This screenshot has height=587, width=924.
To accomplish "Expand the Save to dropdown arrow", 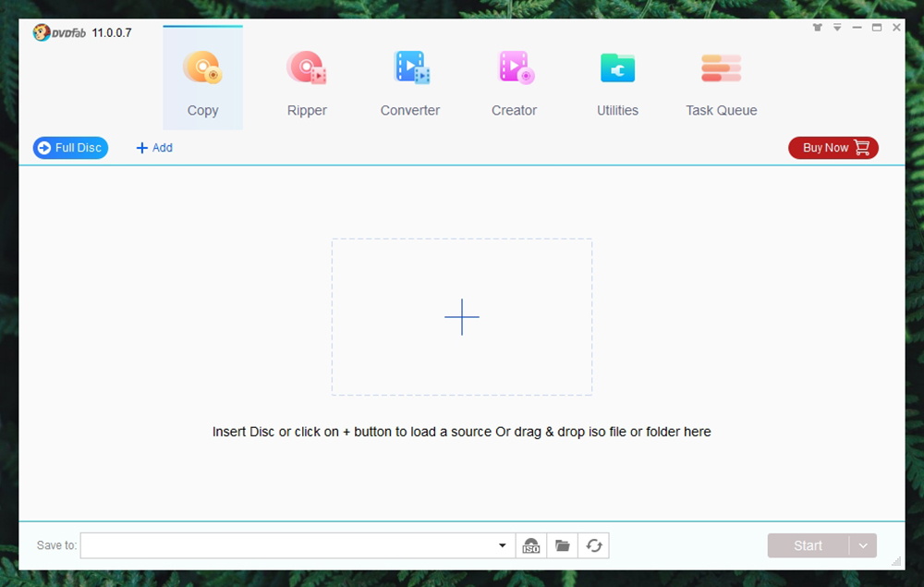I will pyautogui.click(x=503, y=545).
